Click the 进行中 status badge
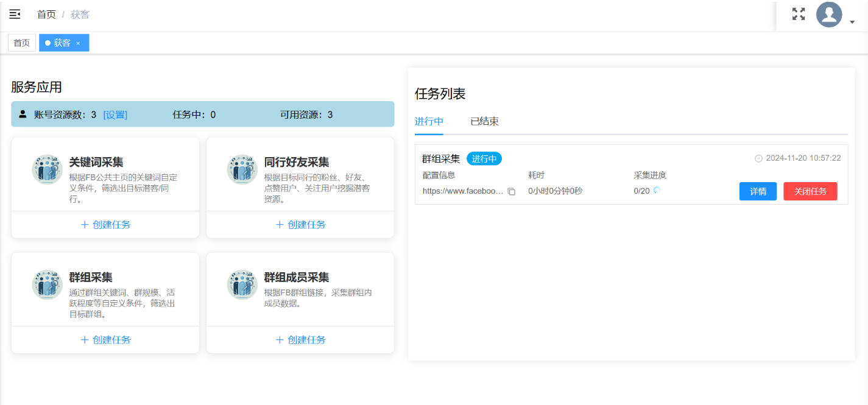This screenshot has width=868, height=405. coord(484,159)
